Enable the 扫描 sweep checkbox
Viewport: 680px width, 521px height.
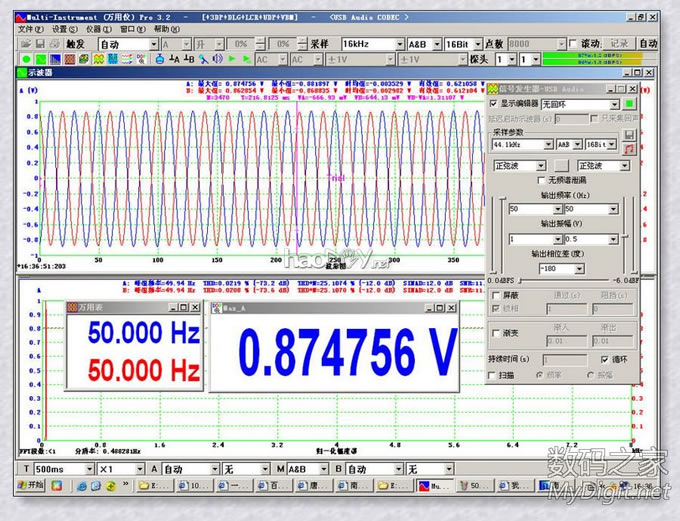coord(493,376)
